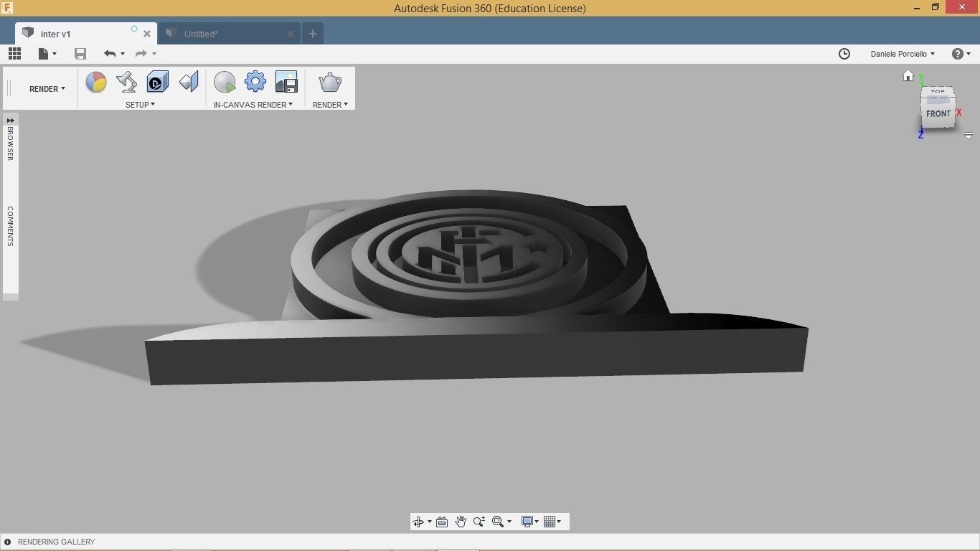Open Orbit type dropdown arrow
980x551 pixels.
pos(430,522)
